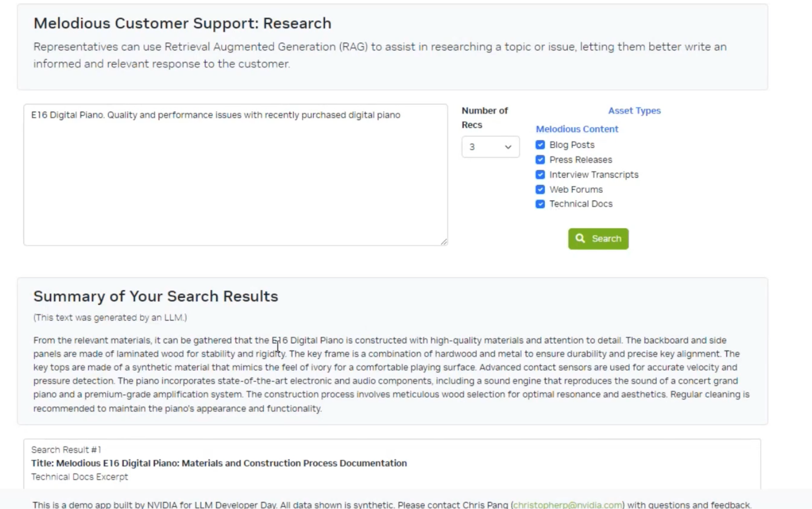Click the Summary of Your Search Results heading
The image size is (812, 509).
coord(156,296)
